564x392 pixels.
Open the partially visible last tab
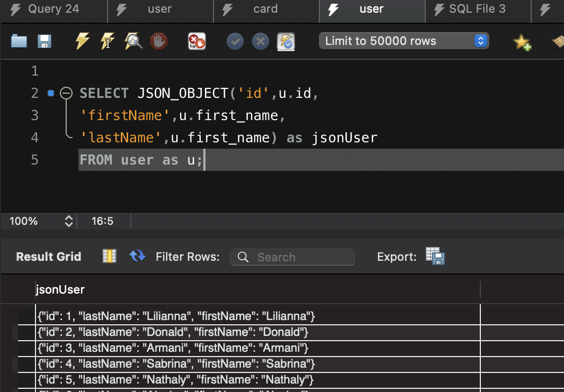(x=548, y=9)
